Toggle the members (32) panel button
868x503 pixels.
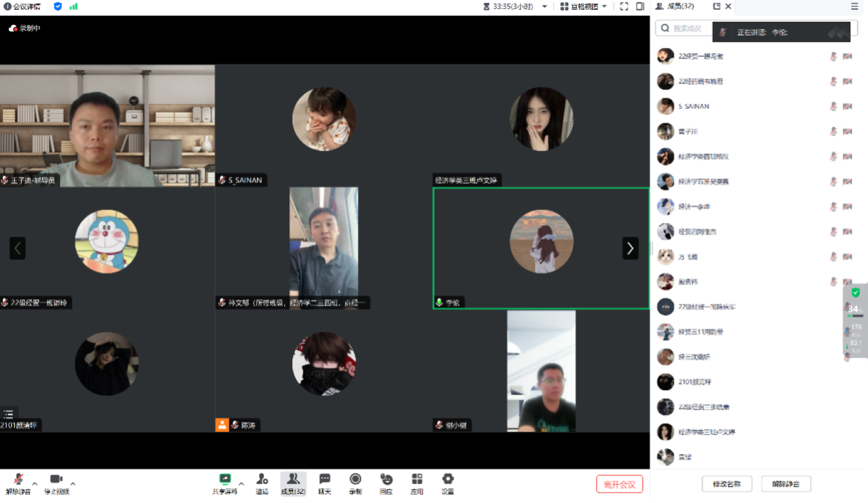(293, 483)
